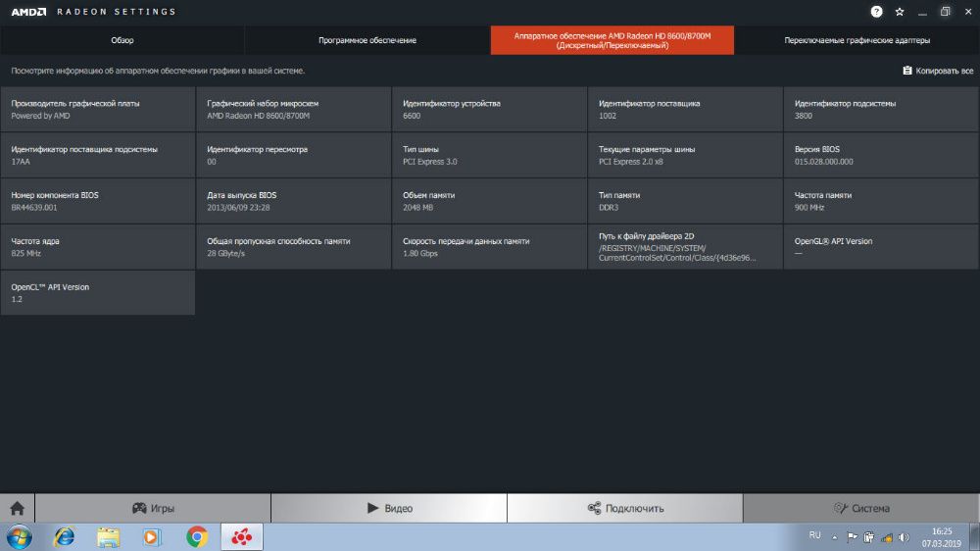Select the Частота памяти 900 MHz tile
This screenshot has width=980, height=551.
881,201
